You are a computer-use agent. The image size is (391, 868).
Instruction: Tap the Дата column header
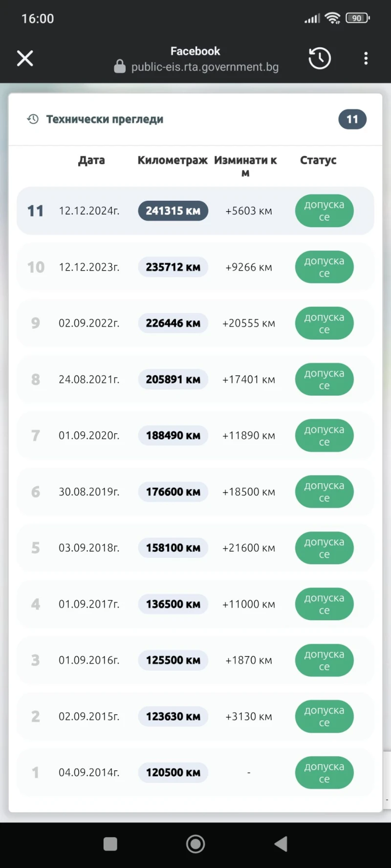(x=91, y=160)
